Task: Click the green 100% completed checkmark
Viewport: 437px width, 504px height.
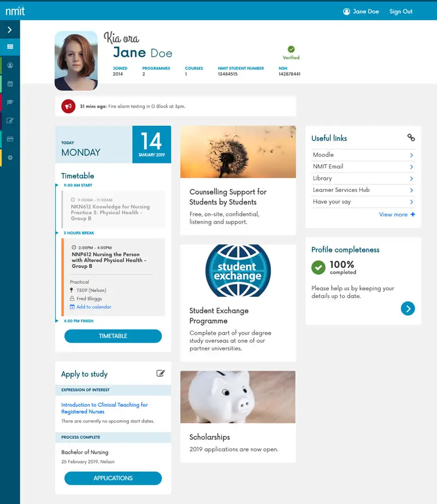Action: pos(318,268)
